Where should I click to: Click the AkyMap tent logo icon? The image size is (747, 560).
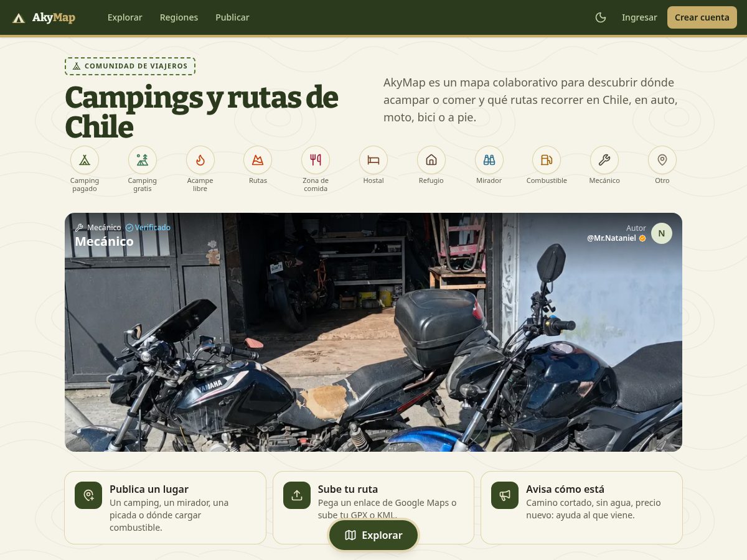(x=19, y=18)
